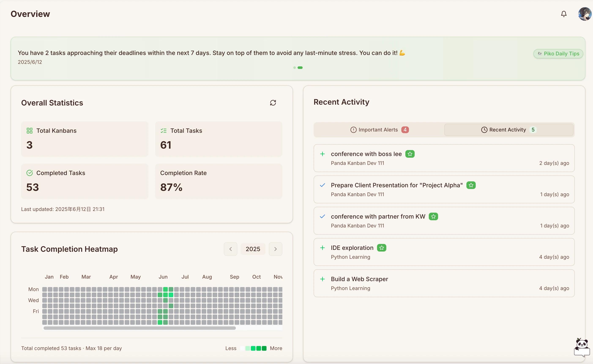Screen dimensions: 593x364
Task: Click the Jun month label in heatmap
Action: pos(163,277)
